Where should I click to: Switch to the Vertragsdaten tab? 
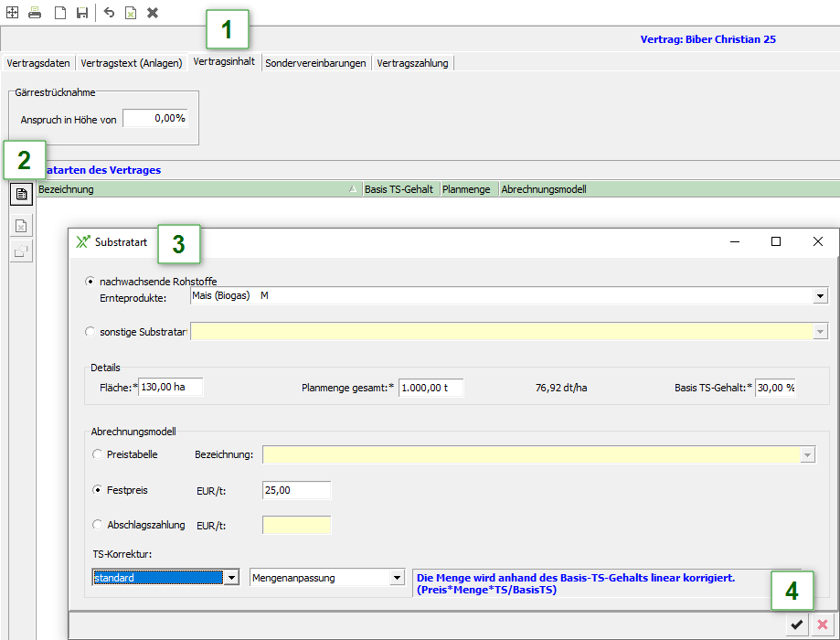[37, 63]
